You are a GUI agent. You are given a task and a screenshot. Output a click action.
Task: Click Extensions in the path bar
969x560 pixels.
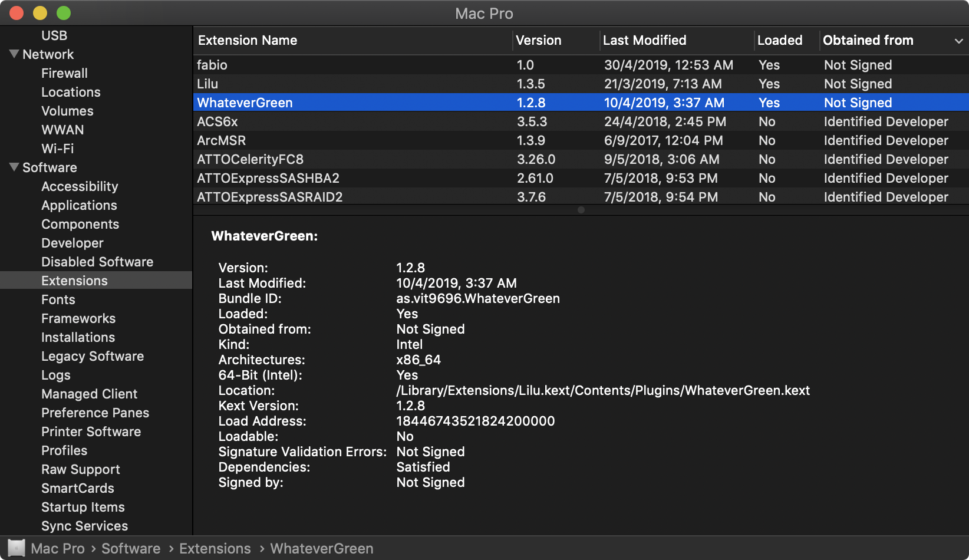(215, 548)
